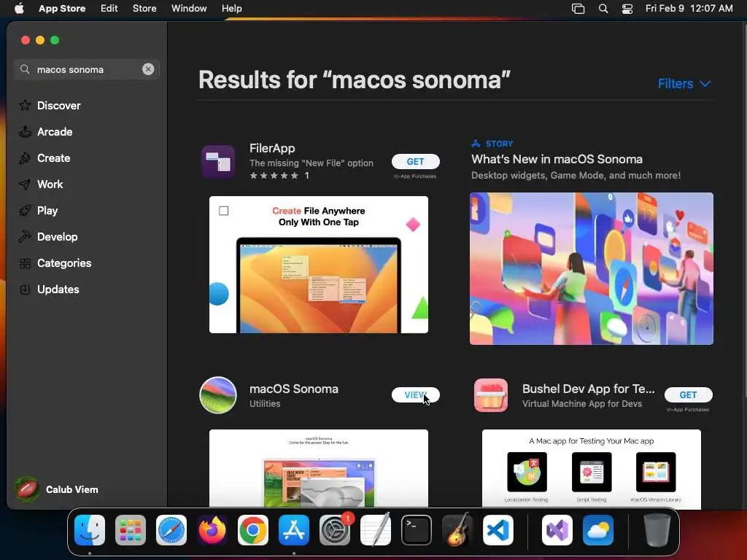
Task: Clear the search field text
Action: 148,69
